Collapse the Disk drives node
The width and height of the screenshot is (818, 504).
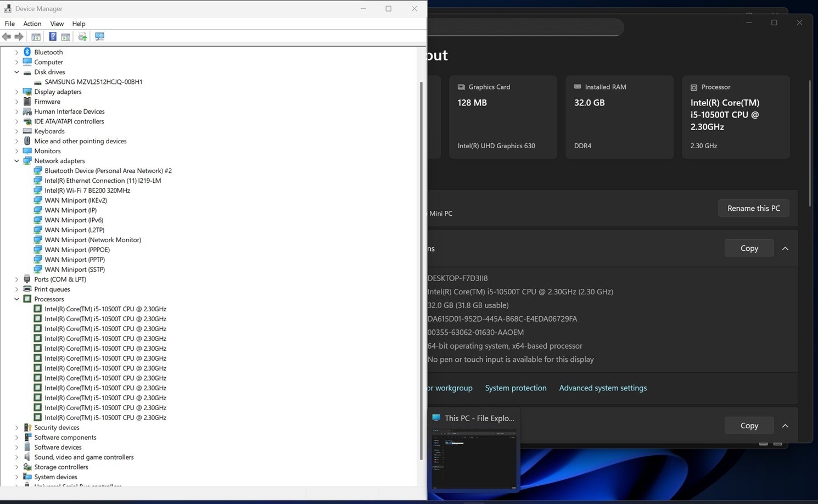(x=16, y=72)
